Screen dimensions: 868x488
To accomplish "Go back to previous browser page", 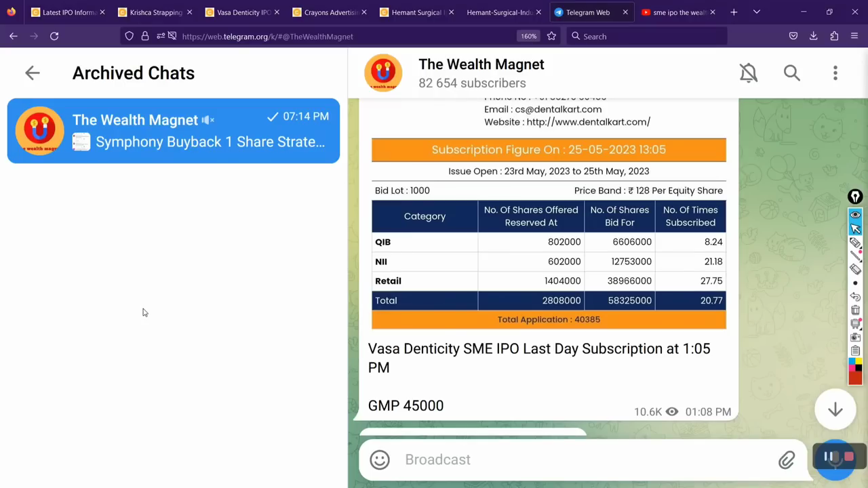I will 14,36.
